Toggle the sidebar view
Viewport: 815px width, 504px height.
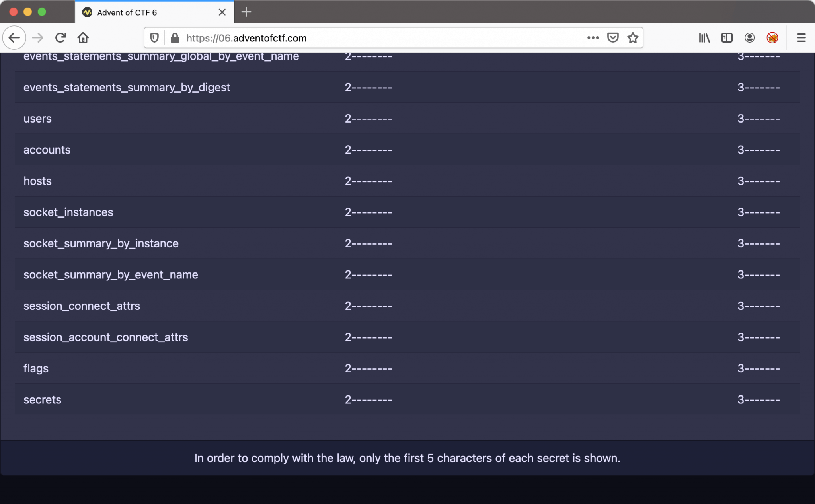pos(727,38)
